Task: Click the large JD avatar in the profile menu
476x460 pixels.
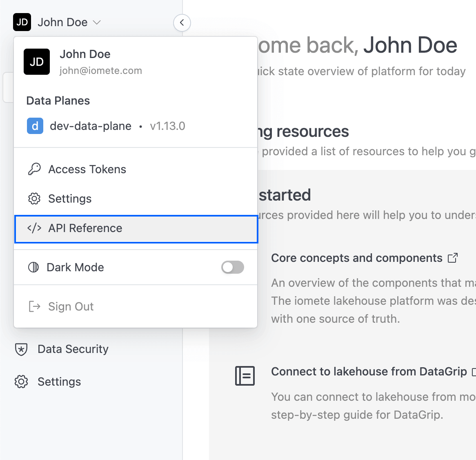Action: coord(37,62)
